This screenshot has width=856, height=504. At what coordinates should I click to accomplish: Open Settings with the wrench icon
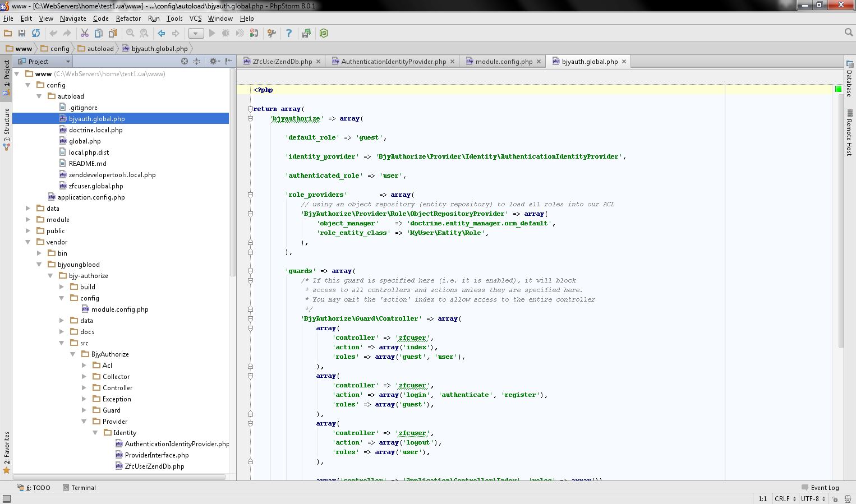coord(271,34)
